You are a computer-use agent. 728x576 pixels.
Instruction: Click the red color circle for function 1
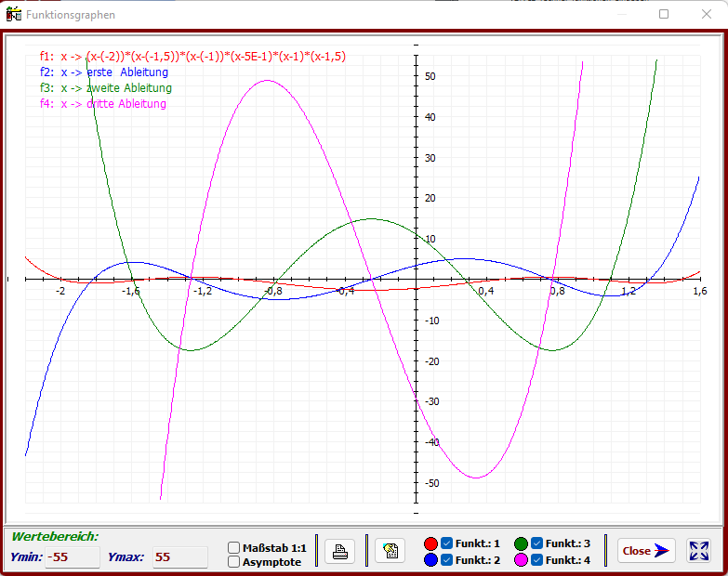click(x=431, y=543)
